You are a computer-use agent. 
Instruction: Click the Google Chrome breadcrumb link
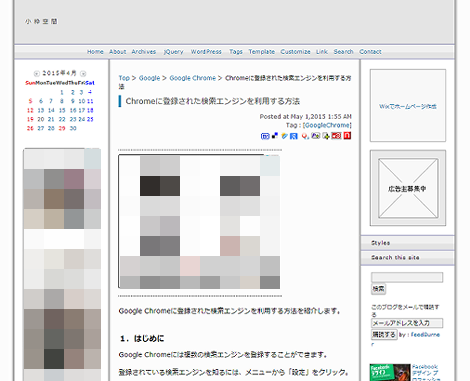coord(193,78)
